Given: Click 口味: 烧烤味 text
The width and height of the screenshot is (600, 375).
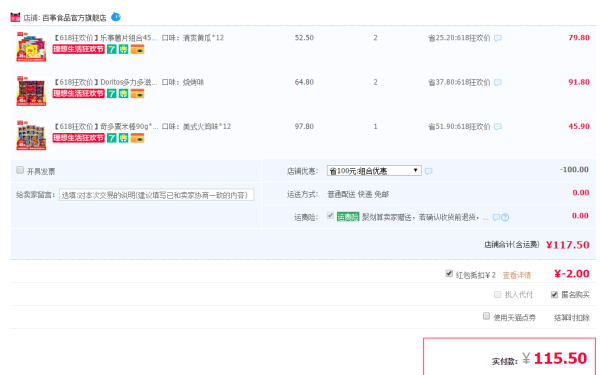Looking at the screenshot, I should (x=183, y=82).
